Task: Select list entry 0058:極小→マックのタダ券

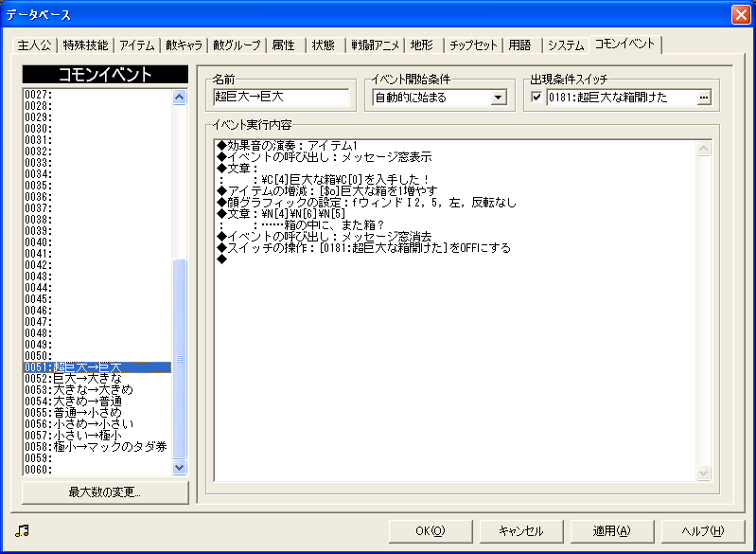Action: click(97, 446)
